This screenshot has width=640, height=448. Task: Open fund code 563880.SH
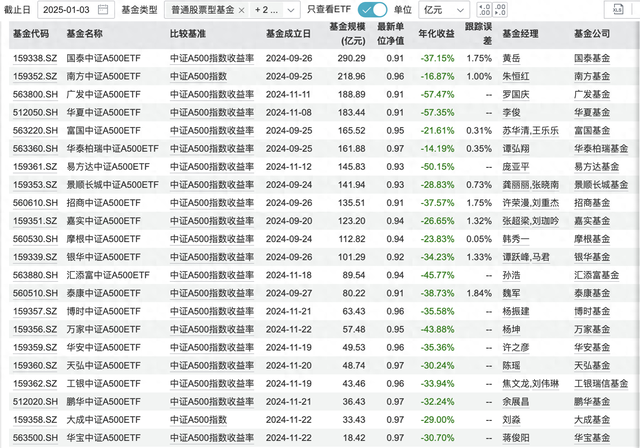pos(35,275)
